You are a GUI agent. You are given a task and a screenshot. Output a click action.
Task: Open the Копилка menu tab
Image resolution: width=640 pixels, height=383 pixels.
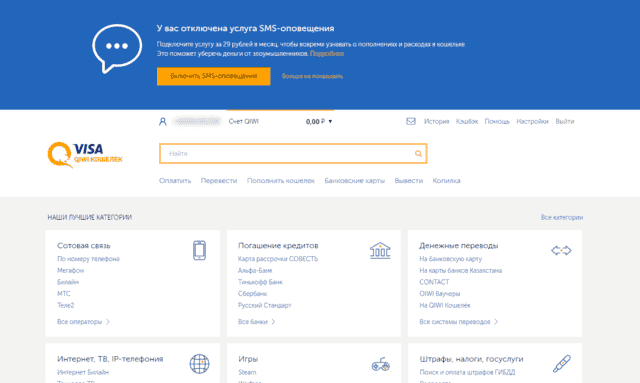(447, 180)
